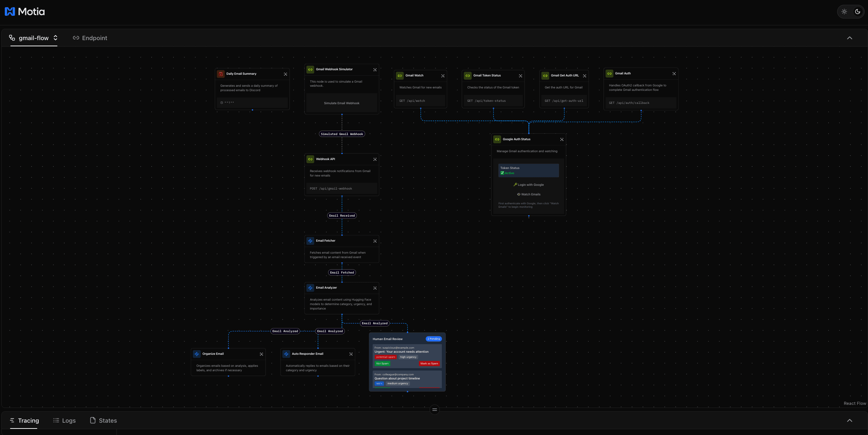Image resolution: width=868 pixels, height=435 pixels.
Task: Click Login with Google in Google Auth Status
Action: [x=529, y=184]
